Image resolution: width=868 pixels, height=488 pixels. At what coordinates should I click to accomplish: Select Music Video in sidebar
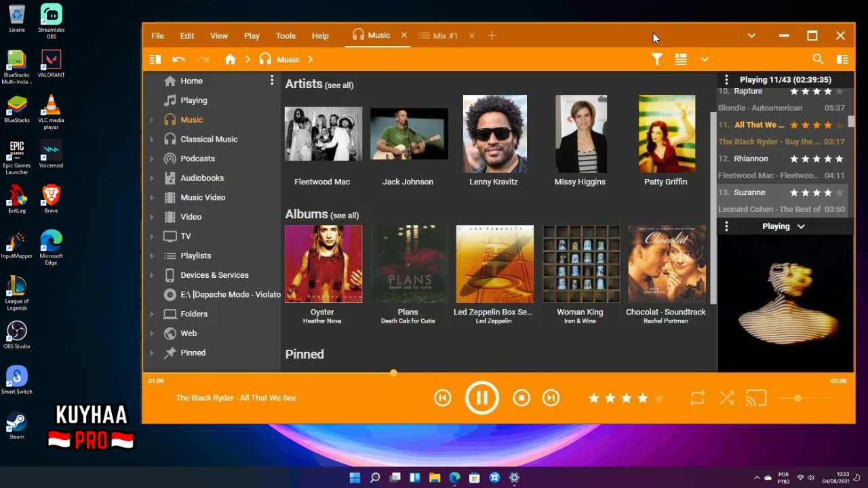[x=203, y=197]
